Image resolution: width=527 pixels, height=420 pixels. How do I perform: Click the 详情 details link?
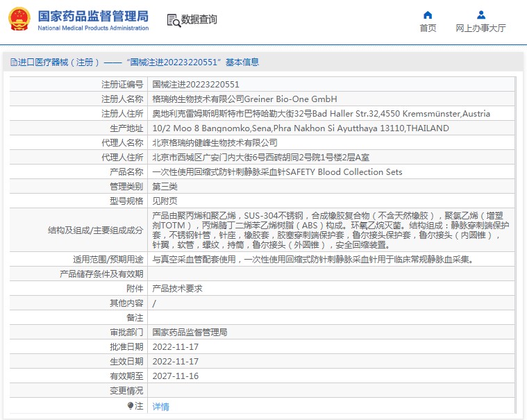click(160, 407)
